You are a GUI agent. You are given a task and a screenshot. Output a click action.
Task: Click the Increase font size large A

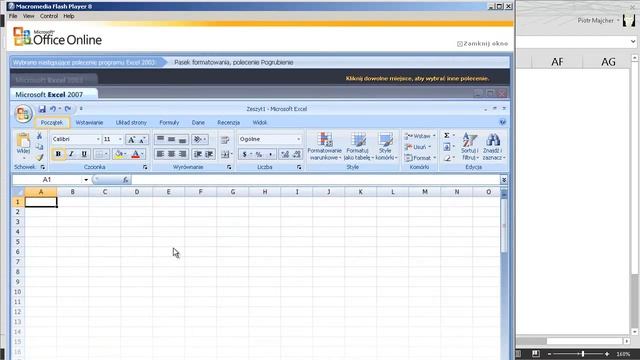[131, 140]
